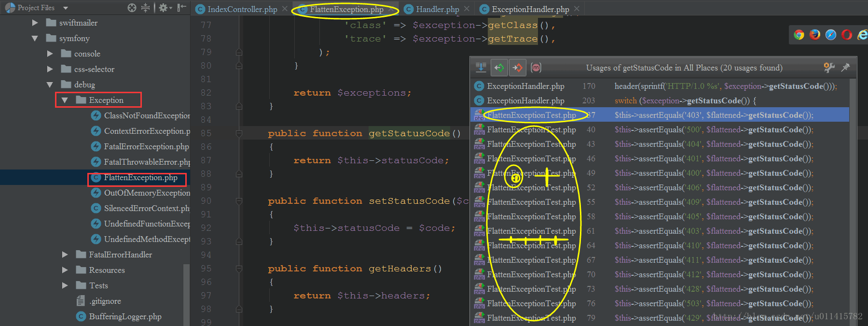Click the class icon of IndexController.php tab

point(200,9)
